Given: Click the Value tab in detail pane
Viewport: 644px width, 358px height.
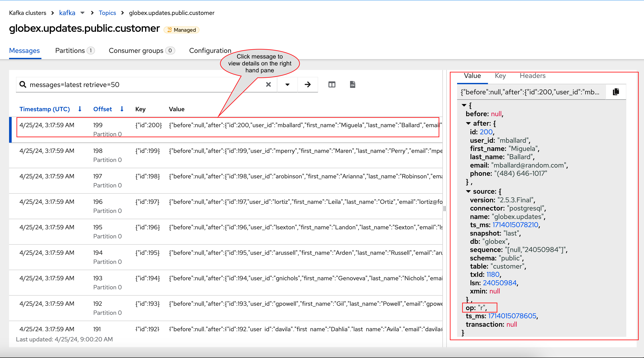Looking at the screenshot, I should pyautogui.click(x=473, y=76).
